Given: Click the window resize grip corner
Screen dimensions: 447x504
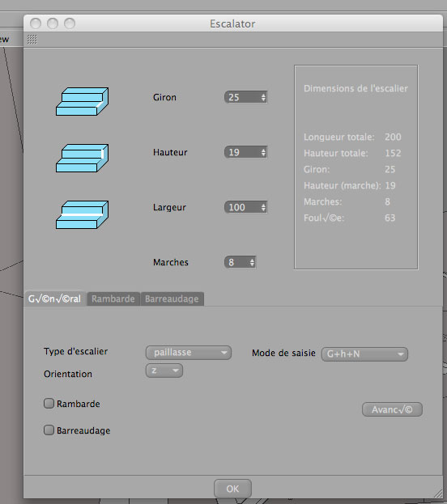Looking at the screenshot, I should pos(438,493).
